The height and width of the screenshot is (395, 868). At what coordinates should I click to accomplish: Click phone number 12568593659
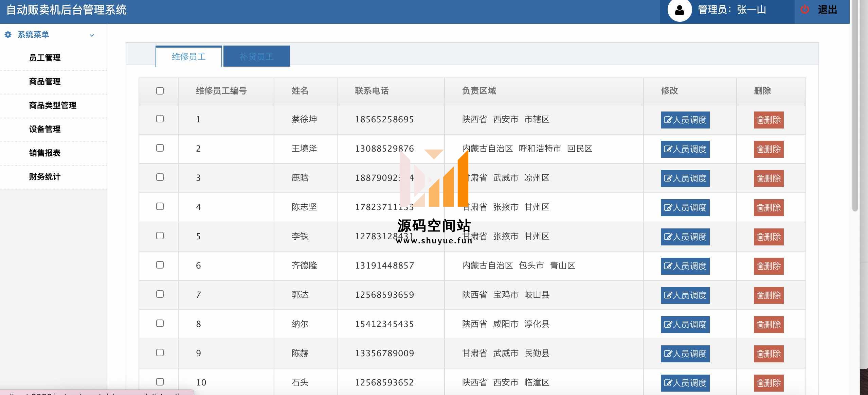(384, 295)
